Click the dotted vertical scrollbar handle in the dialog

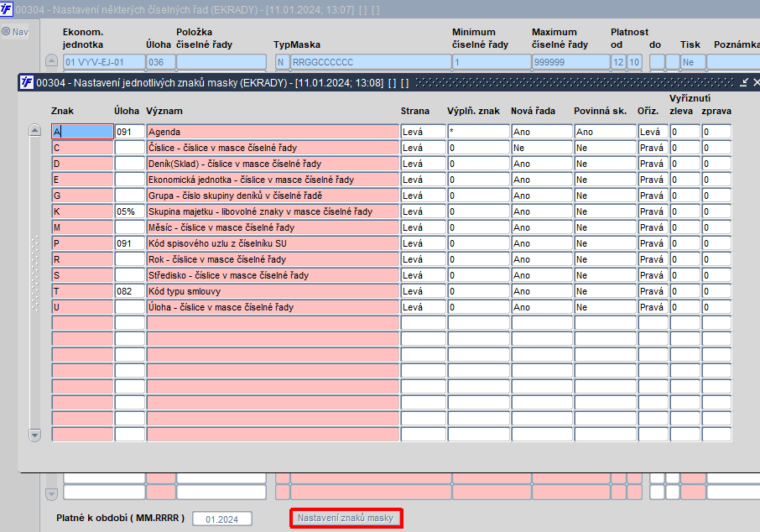pyautogui.click(x=35, y=274)
